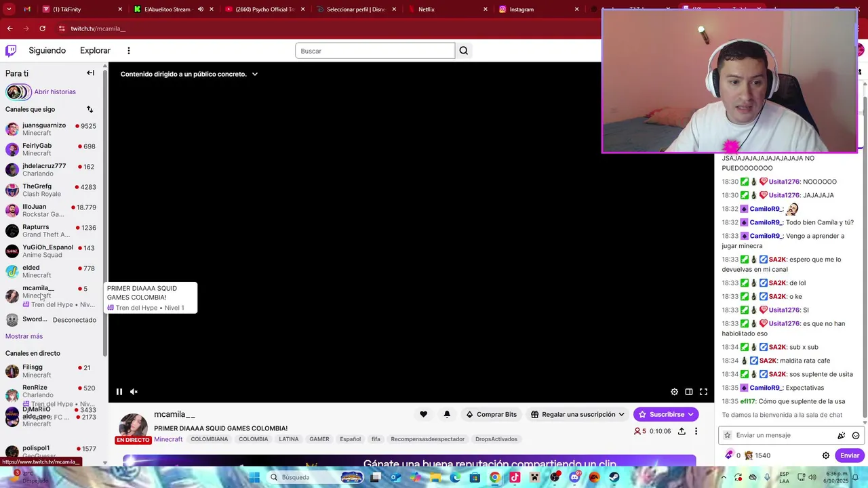Open Filisgg live channel in the sidebar
Screen dimensions: 868x488
(52, 371)
